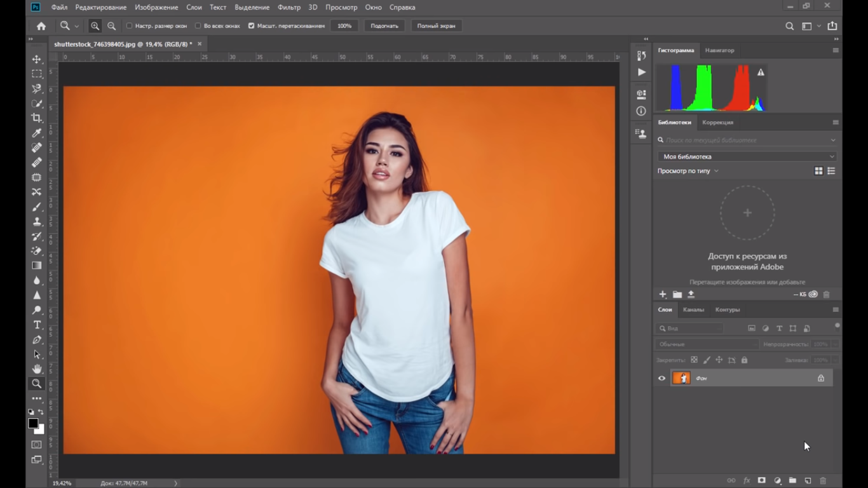Screen dimensions: 868x488
Task: Open layer styles fx icon
Action: tap(747, 480)
